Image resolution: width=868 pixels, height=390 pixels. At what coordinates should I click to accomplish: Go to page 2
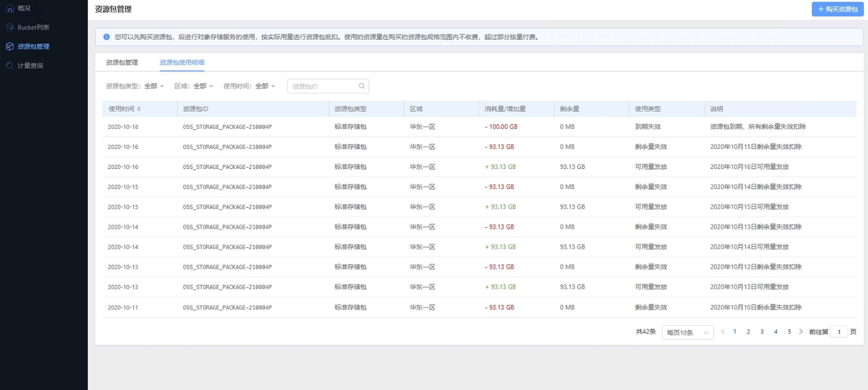tap(748, 332)
